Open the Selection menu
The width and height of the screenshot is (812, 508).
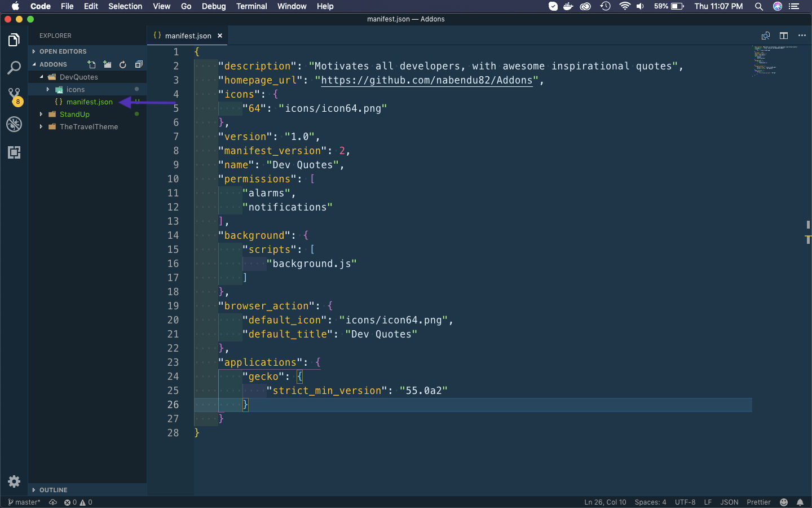pos(125,6)
